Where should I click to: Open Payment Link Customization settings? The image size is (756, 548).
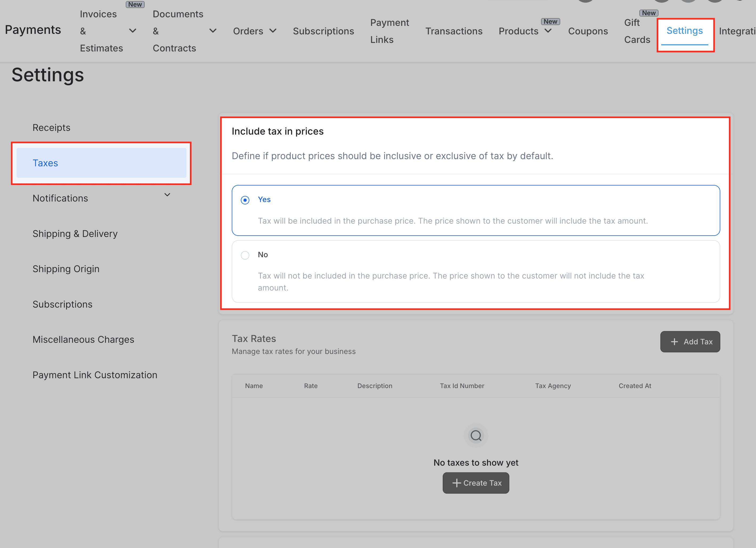(95, 375)
